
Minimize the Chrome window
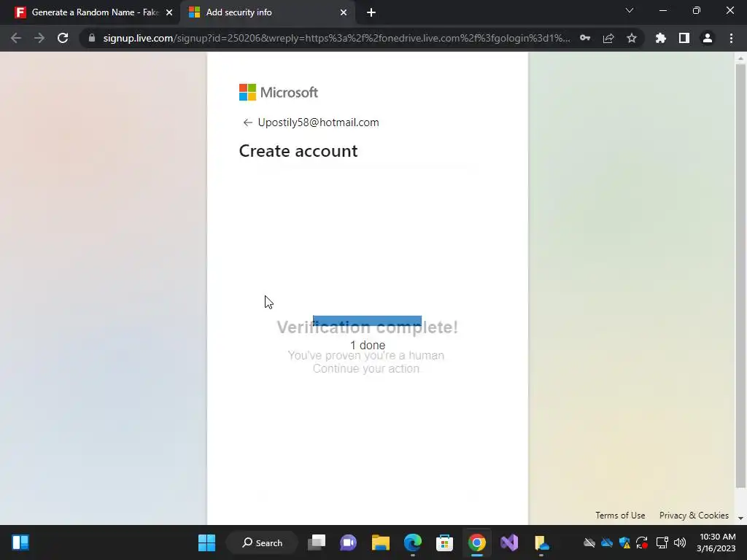663,10
